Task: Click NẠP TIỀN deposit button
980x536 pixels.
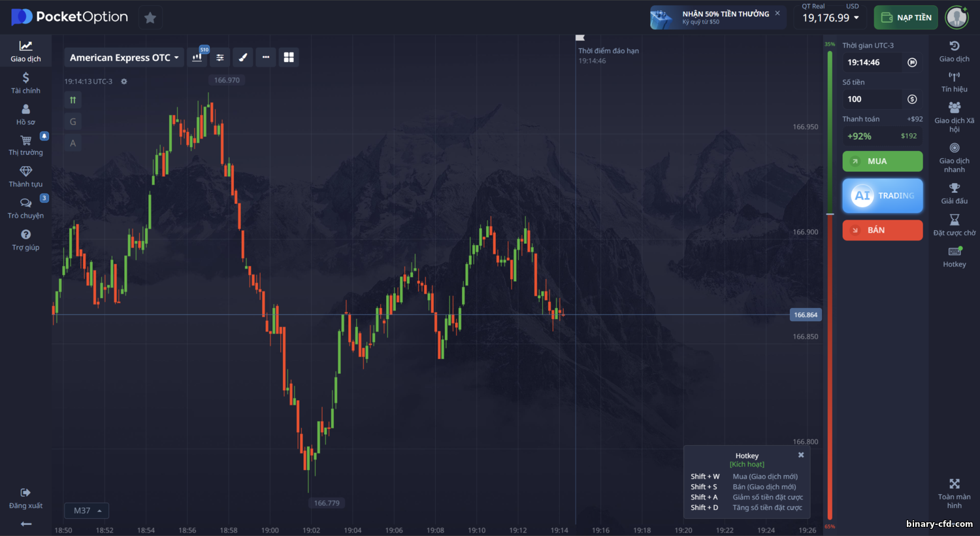Action: coord(906,18)
